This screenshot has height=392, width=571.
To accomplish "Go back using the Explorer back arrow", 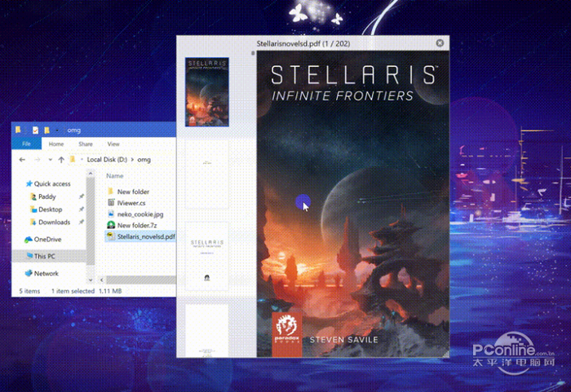I will (22, 160).
